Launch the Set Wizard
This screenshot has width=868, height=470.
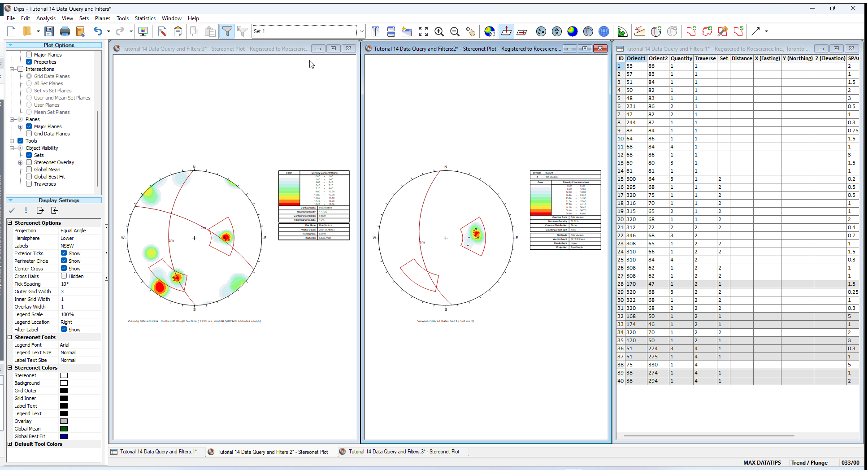tap(722, 31)
